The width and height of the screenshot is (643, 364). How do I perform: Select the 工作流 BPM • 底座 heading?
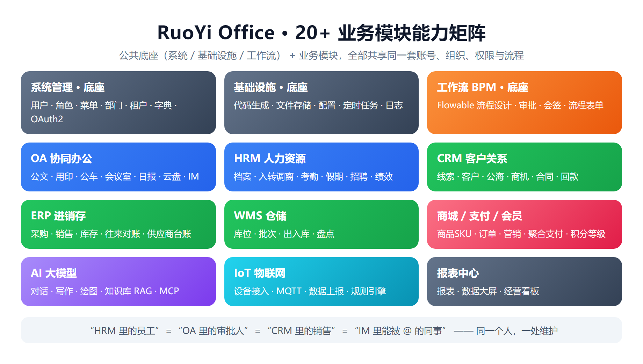[483, 87]
